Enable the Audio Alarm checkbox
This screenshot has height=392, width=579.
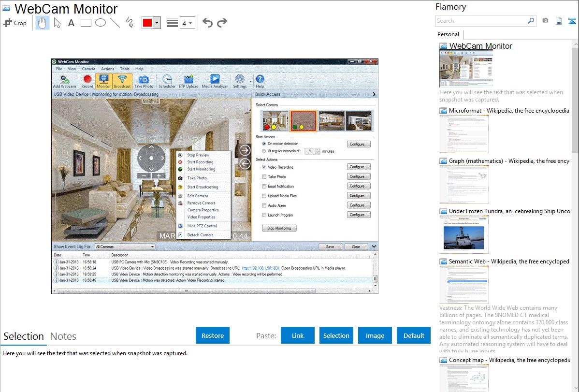(264, 205)
